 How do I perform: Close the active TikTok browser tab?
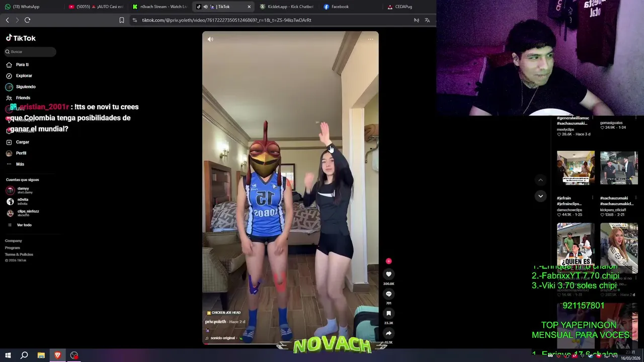click(249, 7)
